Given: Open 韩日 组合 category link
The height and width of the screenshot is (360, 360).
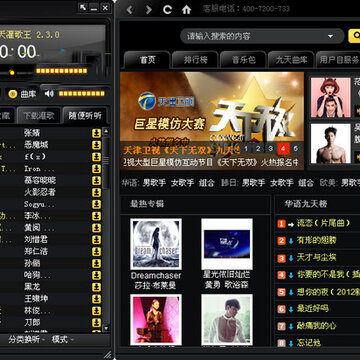Looking at the screenshot, I should (x=306, y=183).
